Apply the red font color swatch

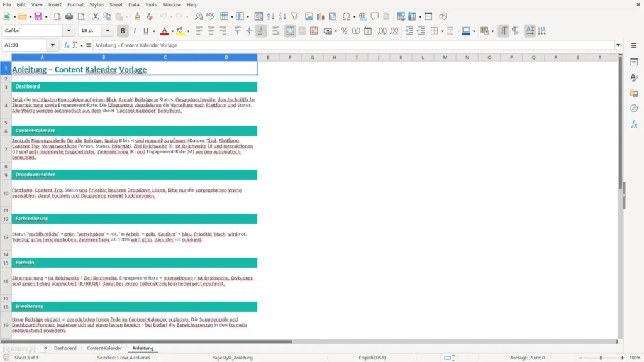pos(164,31)
